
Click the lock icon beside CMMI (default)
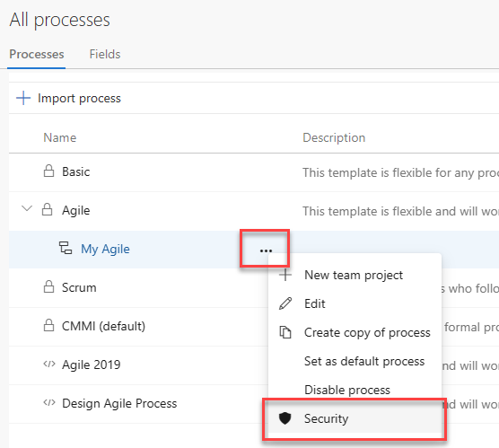(x=48, y=325)
